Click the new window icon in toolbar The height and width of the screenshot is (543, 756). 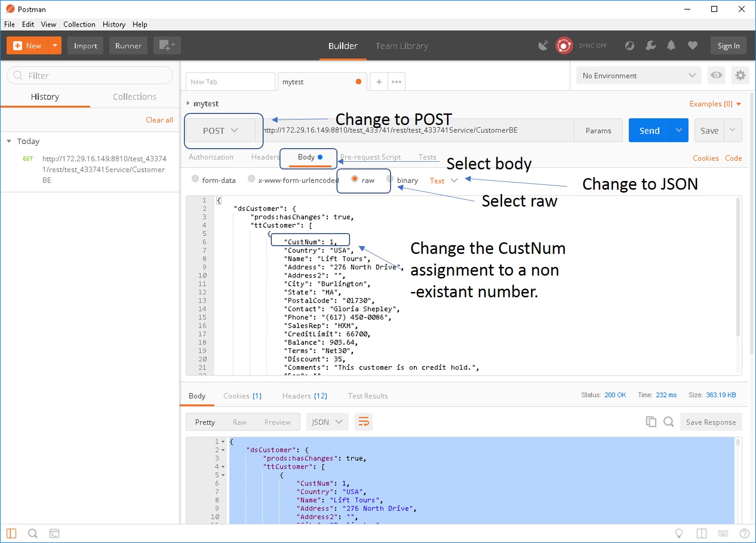pos(167,45)
